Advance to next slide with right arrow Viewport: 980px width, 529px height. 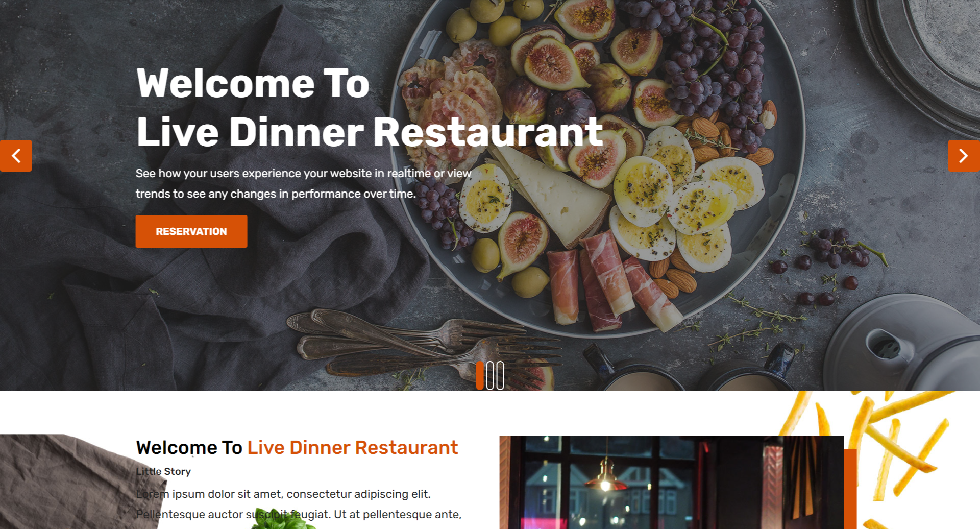pos(964,156)
